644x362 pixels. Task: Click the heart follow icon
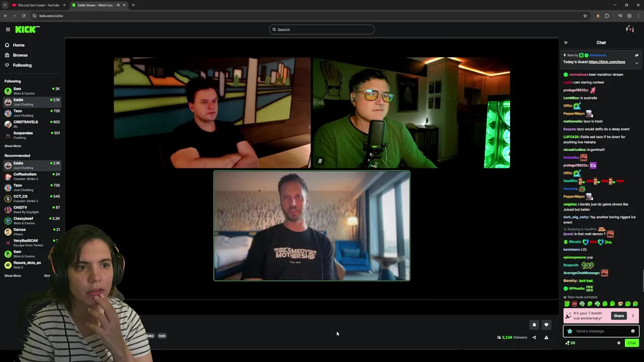tap(546, 325)
